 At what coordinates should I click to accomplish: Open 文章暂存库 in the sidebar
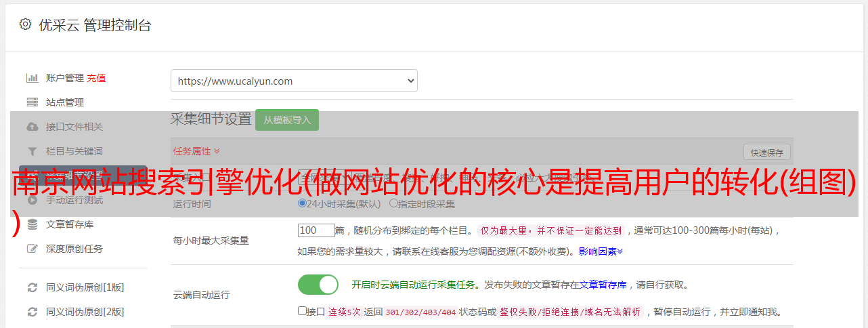(70, 224)
